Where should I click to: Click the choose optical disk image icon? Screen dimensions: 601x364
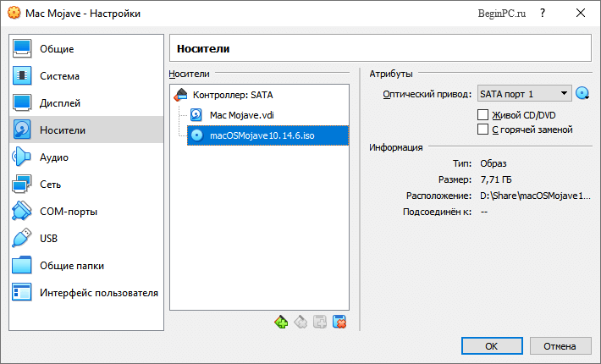(x=582, y=93)
